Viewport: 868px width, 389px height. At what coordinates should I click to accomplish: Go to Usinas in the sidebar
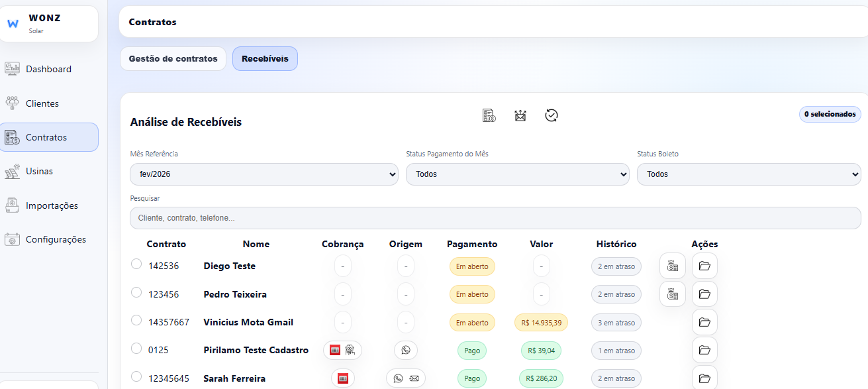[x=39, y=172]
